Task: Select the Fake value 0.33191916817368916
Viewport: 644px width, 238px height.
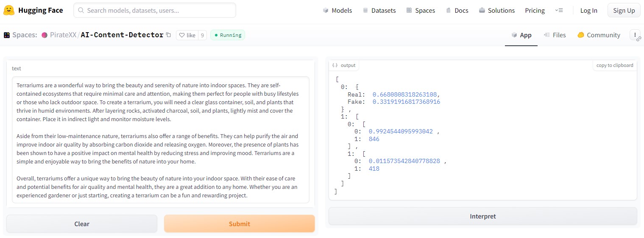Action: pyautogui.click(x=406, y=102)
